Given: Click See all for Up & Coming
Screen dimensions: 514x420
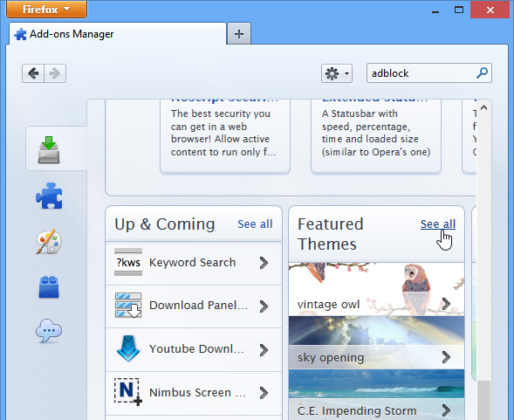Looking at the screenshot, I should [255, 224].
